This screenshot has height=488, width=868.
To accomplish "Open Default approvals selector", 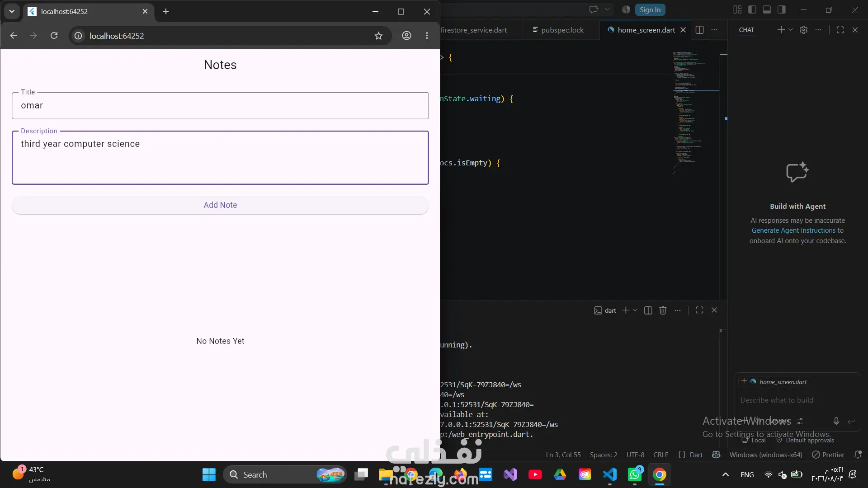I will click(805, 440).
